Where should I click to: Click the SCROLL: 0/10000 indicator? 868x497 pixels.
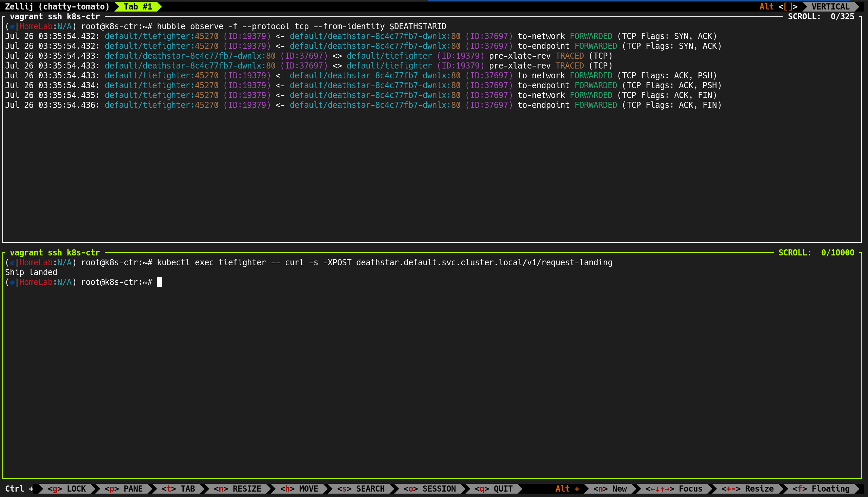816,253
